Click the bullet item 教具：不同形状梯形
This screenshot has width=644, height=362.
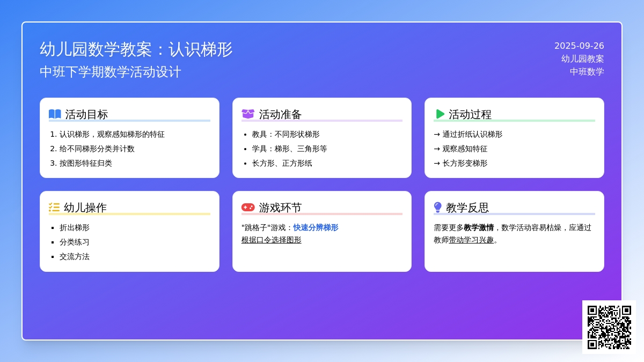(286, 134)
